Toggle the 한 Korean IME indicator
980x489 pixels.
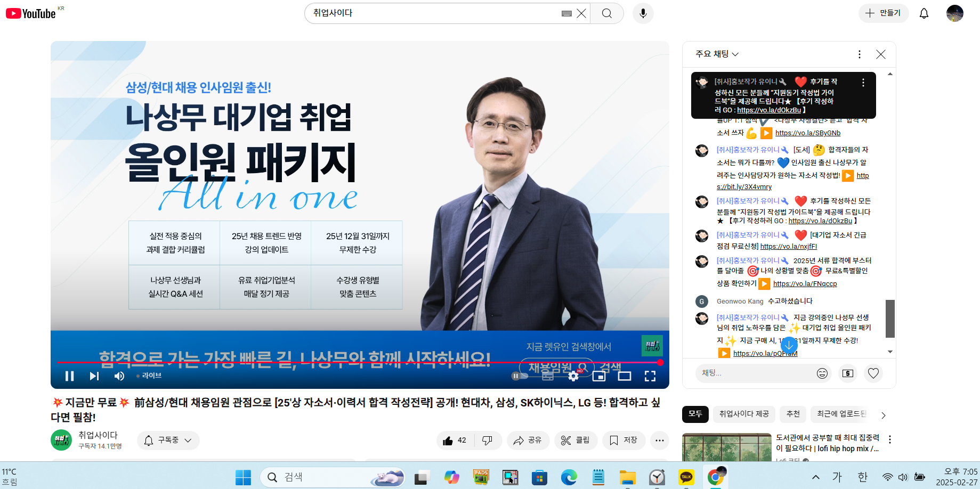(x=863, y=477)
